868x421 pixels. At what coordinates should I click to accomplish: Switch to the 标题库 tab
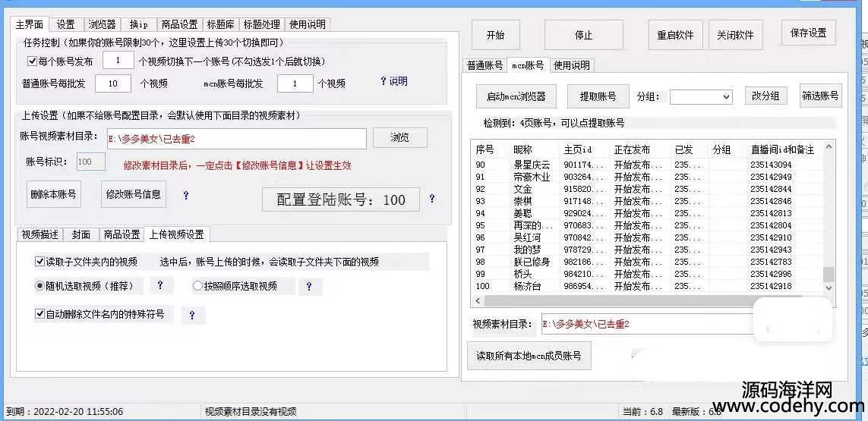(220, 24)
